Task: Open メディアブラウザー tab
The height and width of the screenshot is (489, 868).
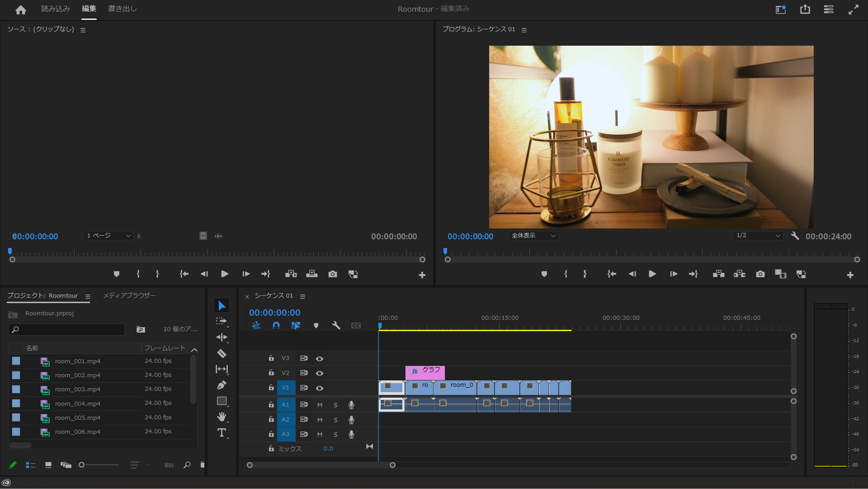Action: click(x=129, y=295)
